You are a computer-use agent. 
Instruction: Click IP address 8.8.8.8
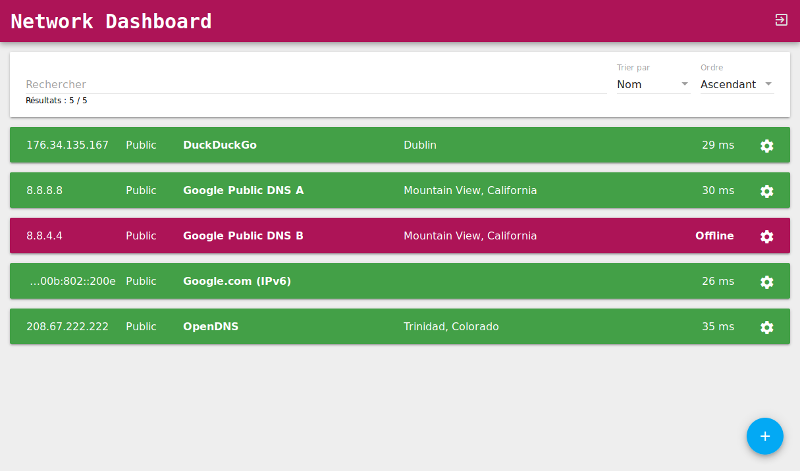[44, 190]
